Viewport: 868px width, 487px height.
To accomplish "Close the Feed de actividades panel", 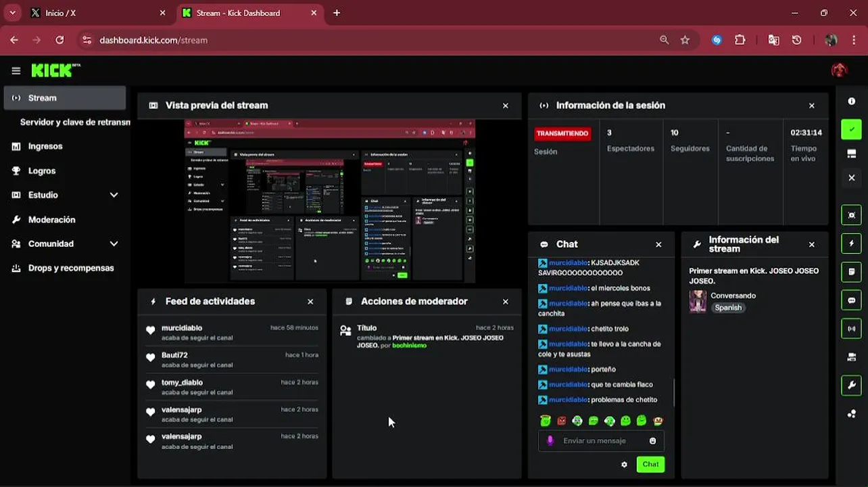I will click(x=310, y=302).
